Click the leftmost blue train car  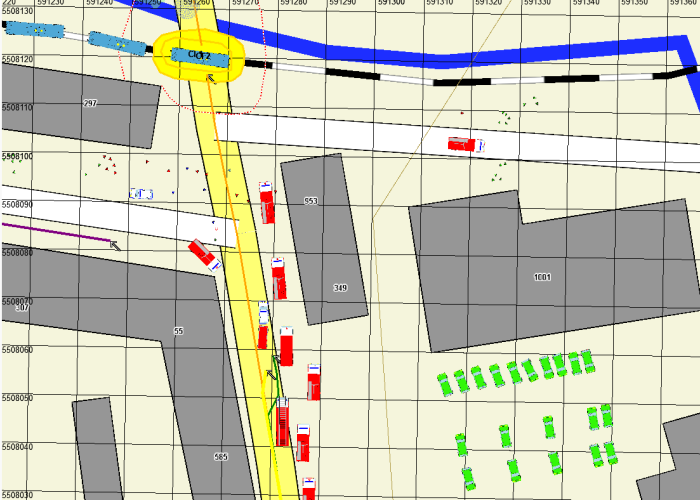point(35,29)
